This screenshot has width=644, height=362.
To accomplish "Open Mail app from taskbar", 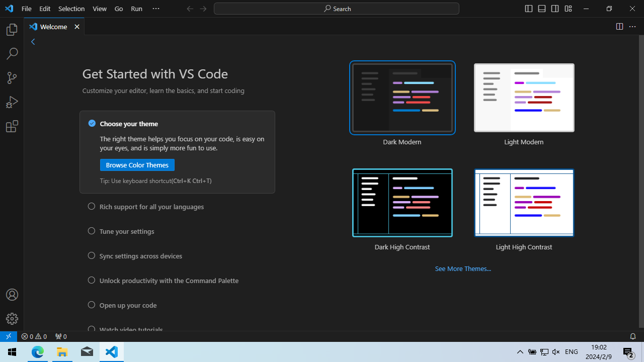I will click(87, 352).
